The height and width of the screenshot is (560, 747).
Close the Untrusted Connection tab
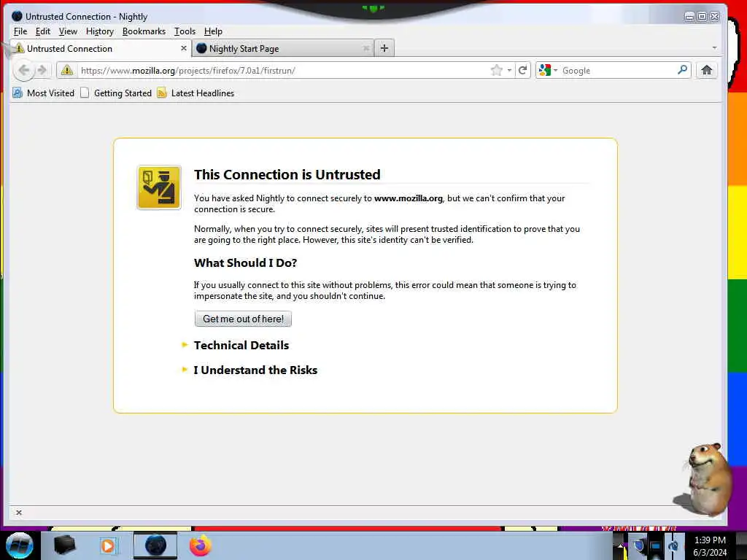coord(183,48)
